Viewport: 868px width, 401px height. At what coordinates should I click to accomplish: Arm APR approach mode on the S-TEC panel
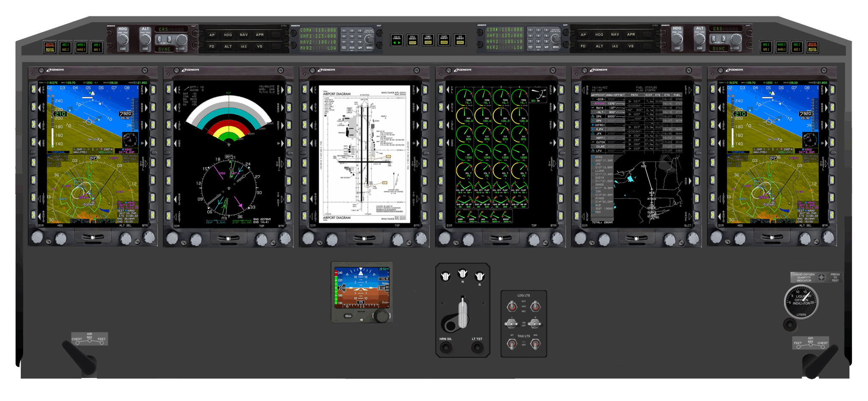coord(260,34)
